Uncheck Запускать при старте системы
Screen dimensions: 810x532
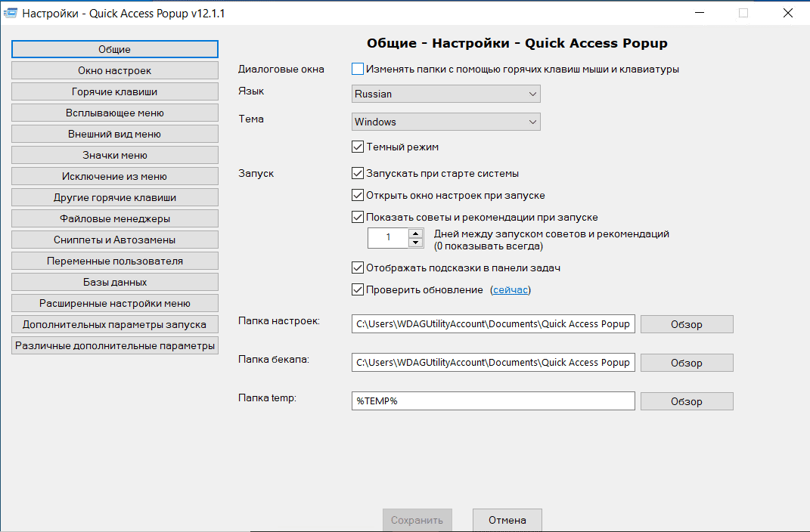[358, 173]
